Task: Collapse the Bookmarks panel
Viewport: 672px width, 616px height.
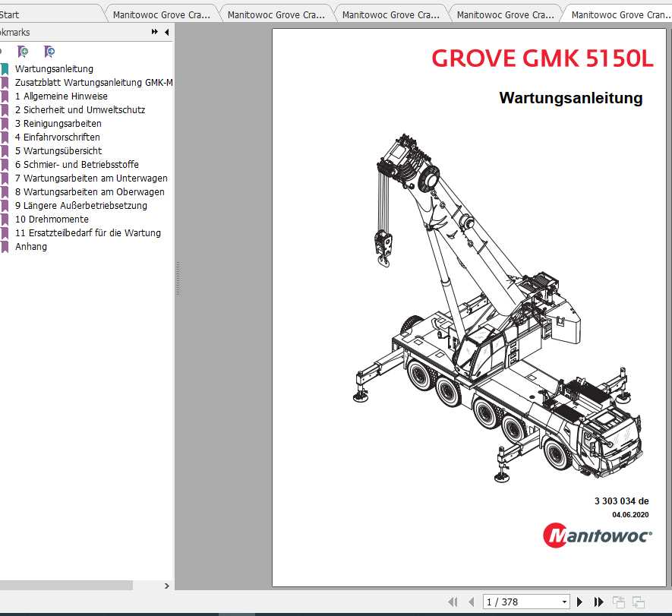Action: click(167, 32)
